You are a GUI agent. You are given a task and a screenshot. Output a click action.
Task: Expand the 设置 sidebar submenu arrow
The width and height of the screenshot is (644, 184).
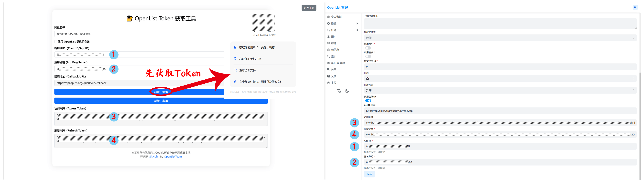click(x=357, y=23)
